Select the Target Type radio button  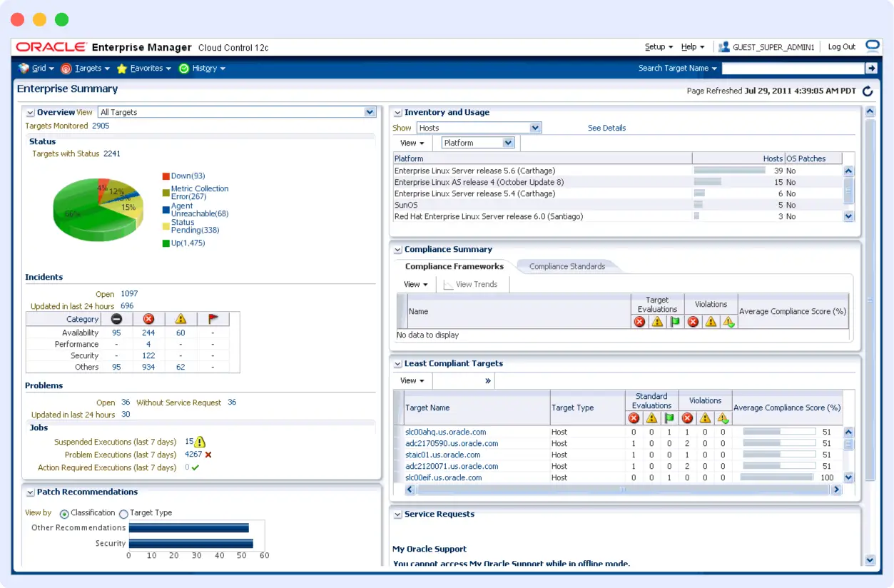coord(123,513)
